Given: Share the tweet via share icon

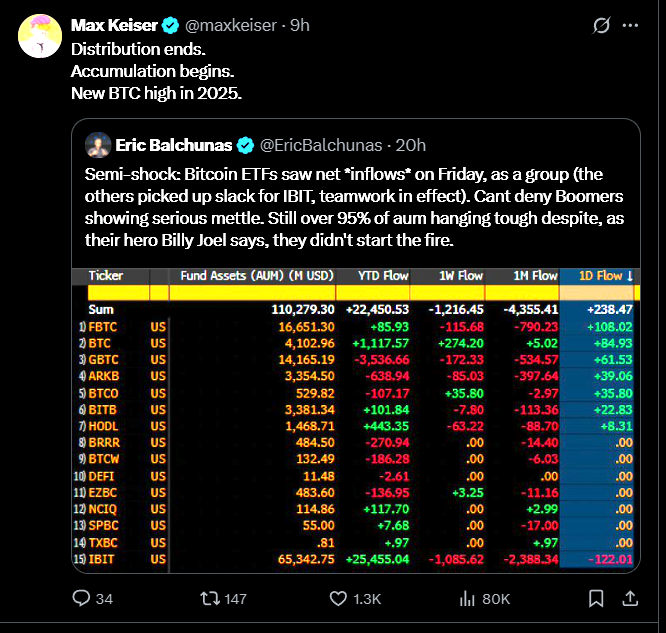Looking at the screenshot, I should pos(630,599).
